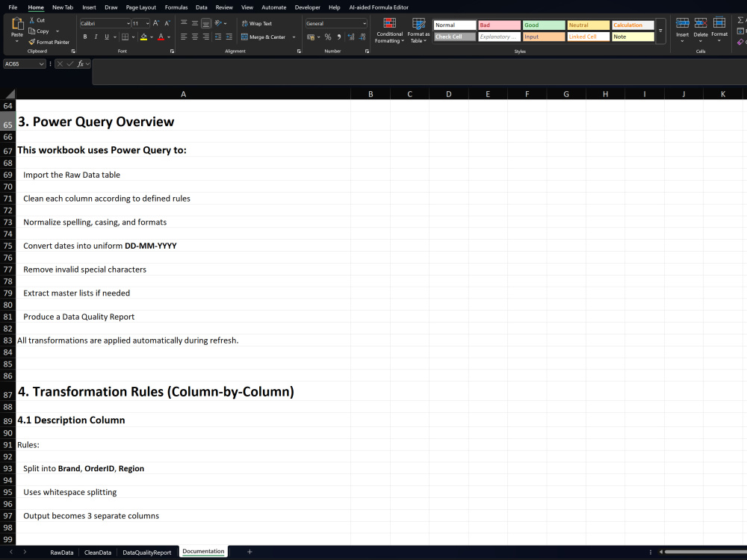Open fill color dropdown arrow
This screenshot has width=747, height=560.
tap(152, 37)
